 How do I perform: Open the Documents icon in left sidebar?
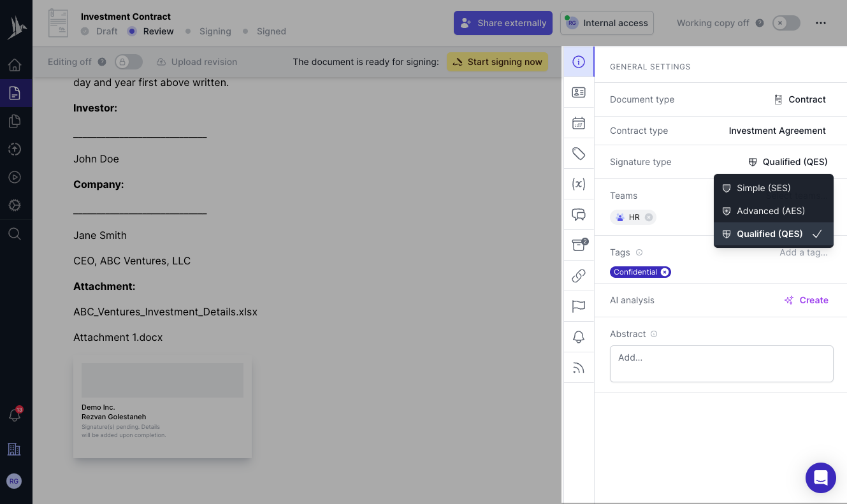15,93
